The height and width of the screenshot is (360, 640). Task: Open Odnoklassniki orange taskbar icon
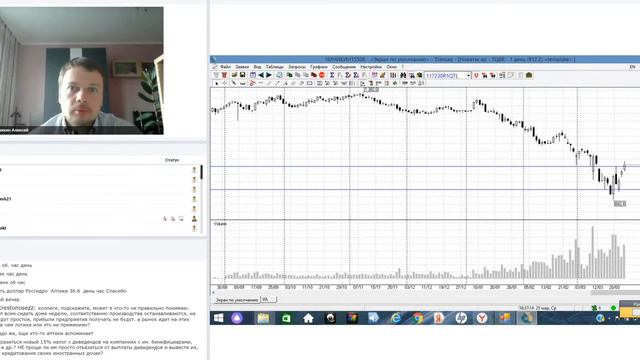click(439, 318)
